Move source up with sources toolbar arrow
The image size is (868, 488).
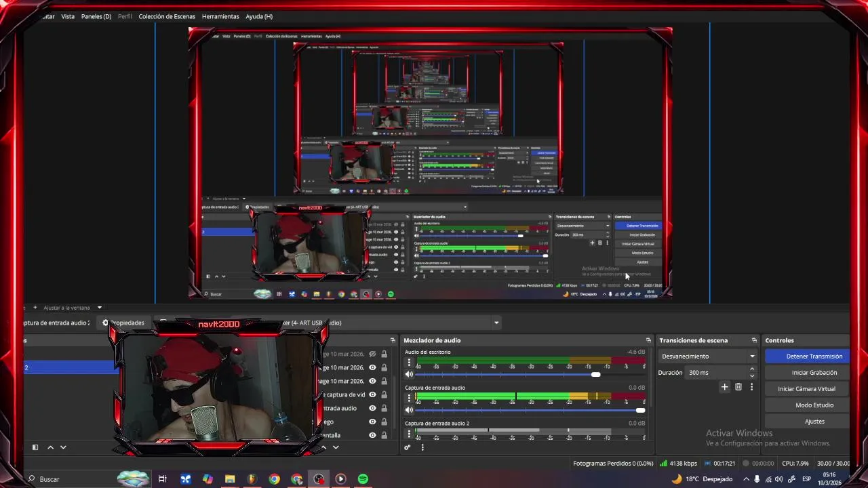[x=323, y=447]
